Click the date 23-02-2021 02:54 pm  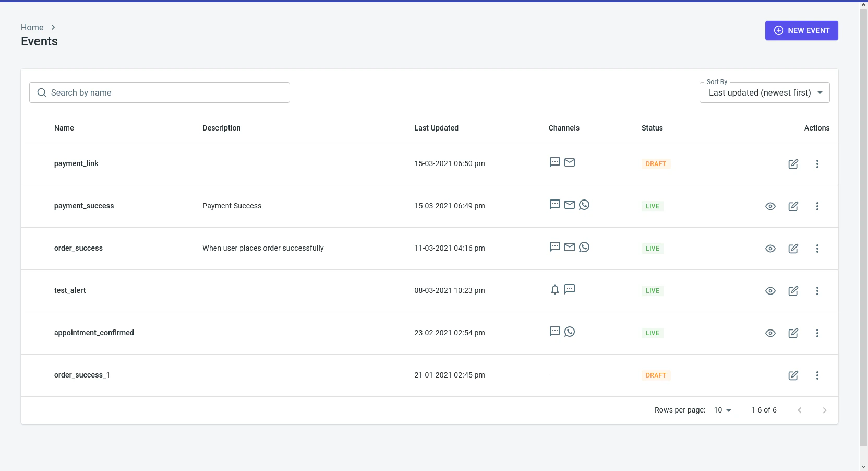[450, 333]
